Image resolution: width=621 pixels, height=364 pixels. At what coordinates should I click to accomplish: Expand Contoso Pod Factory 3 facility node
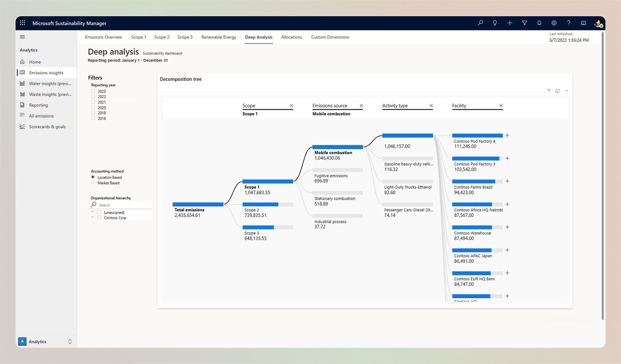(x=507, y=158)
